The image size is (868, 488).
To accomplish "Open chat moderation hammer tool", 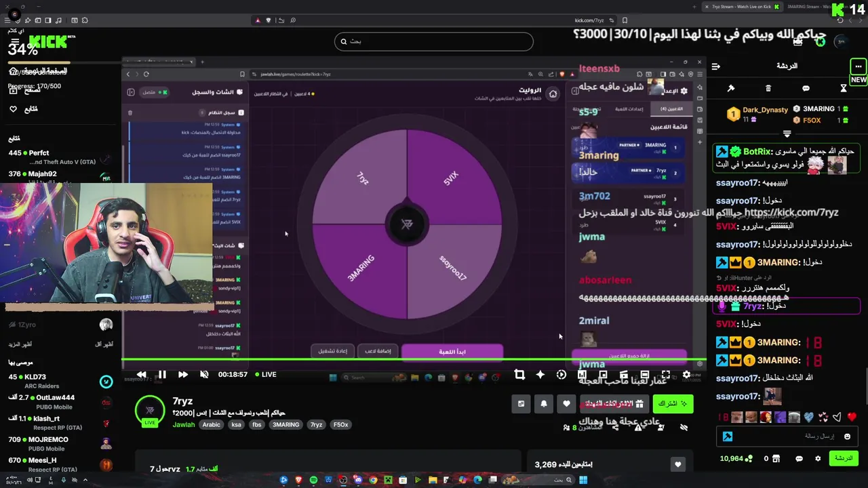I will point(731,88).
